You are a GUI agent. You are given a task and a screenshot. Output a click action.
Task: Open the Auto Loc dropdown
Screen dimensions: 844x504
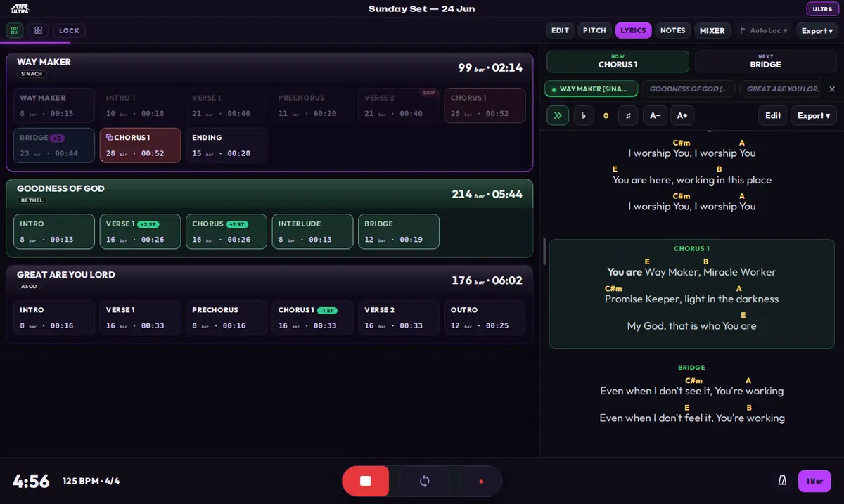764,30
